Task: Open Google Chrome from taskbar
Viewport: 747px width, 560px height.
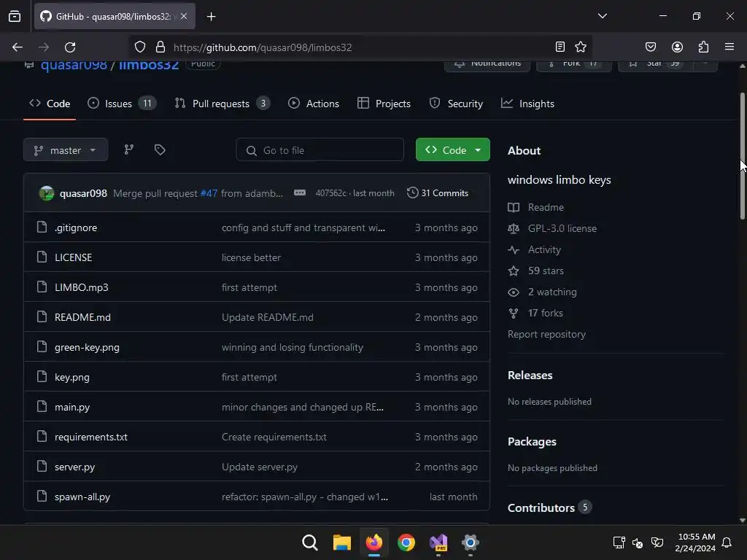Action: click(x=406, y=542)
